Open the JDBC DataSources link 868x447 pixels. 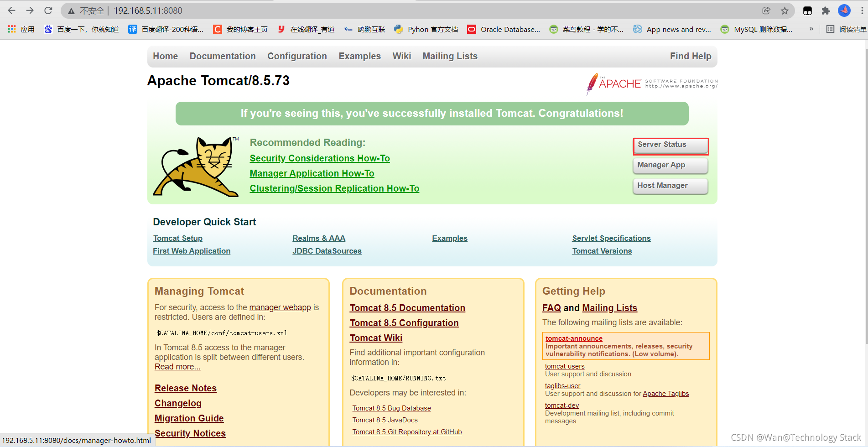(327, 251)
